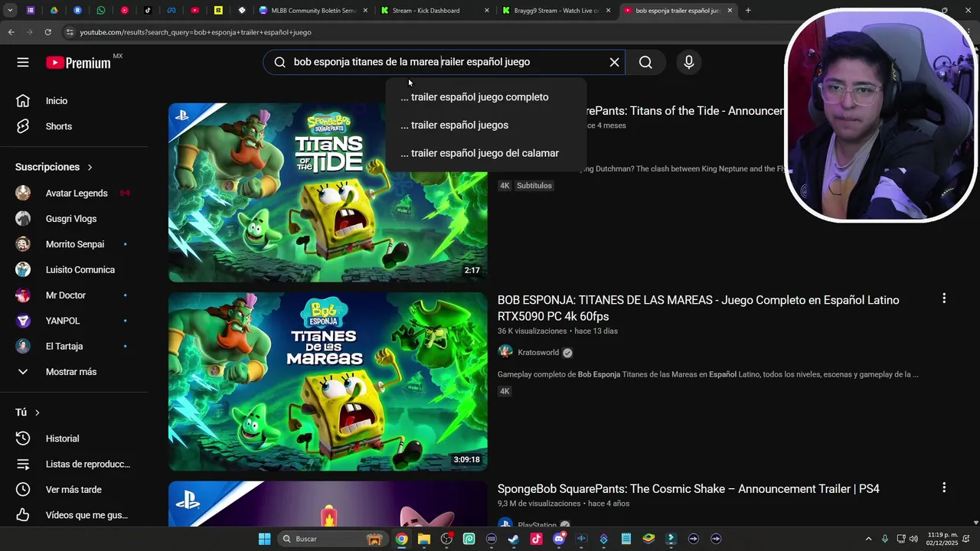Switch to MLBB Community Boletín tab
980x551 pixels.
point(314,11)
